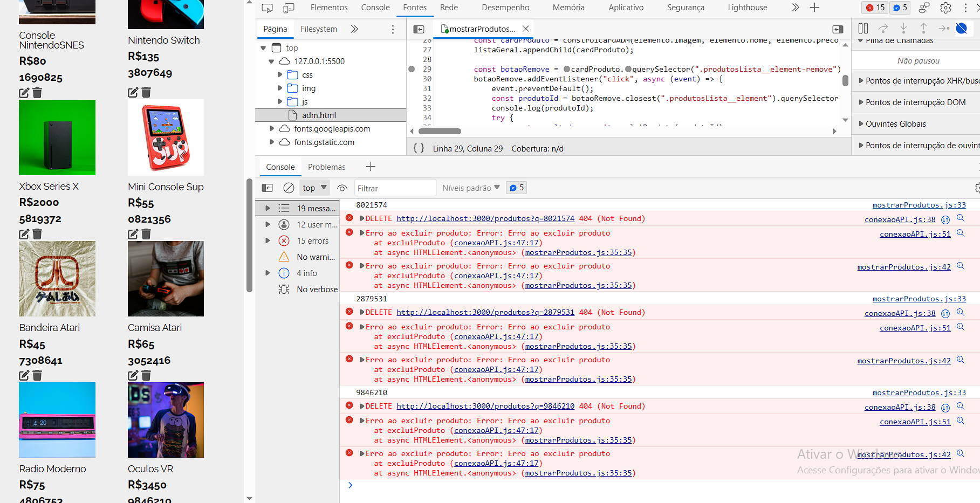This screenshot has height=503, width=980.
Task: Expand the 15 errors group
Action: point(268,240)
